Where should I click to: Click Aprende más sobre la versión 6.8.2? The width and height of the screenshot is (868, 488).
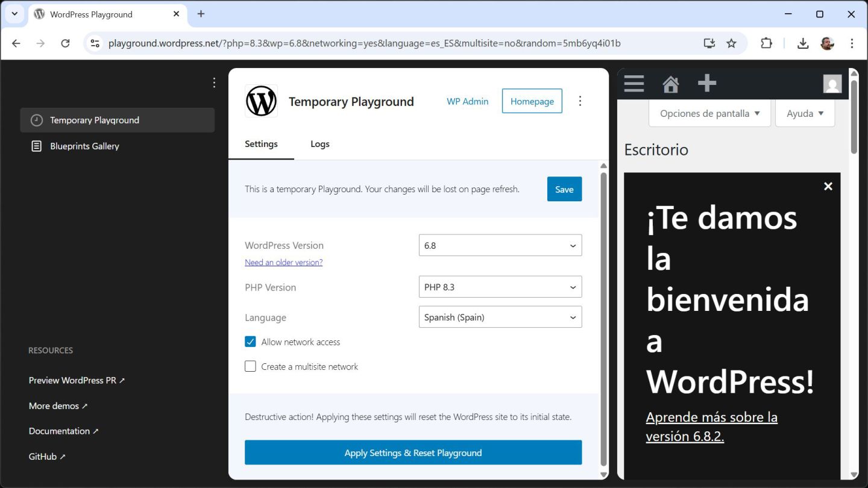pos(711,427)
